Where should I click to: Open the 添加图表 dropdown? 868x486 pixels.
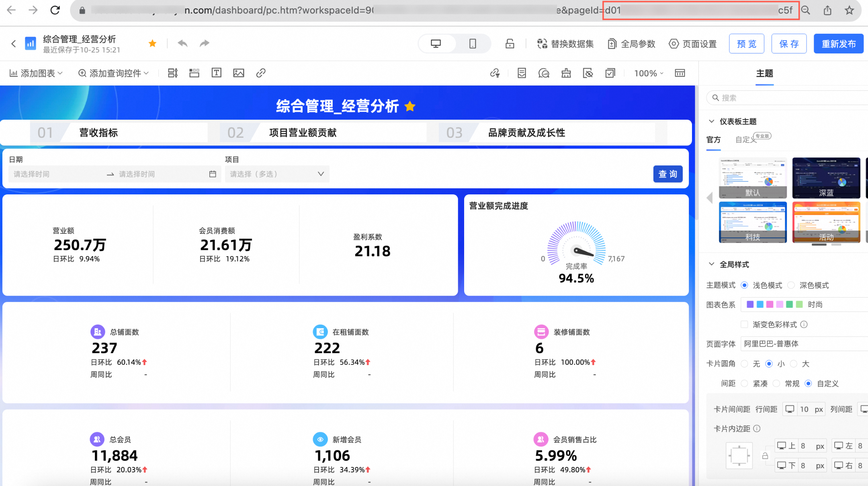[x=36, y=73]
